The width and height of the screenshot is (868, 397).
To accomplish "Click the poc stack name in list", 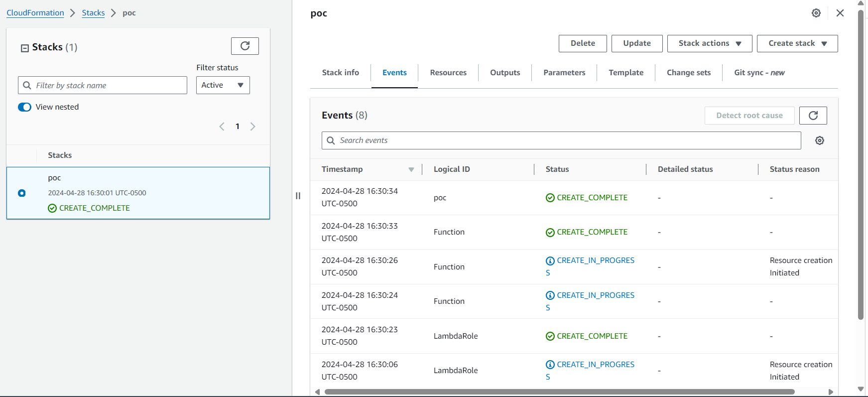I will [54, 178].
